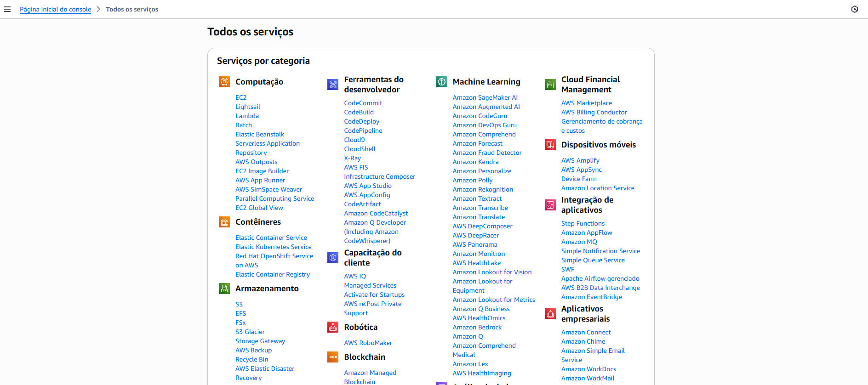
Task: Select Amazon Polly
Action: 473,180
